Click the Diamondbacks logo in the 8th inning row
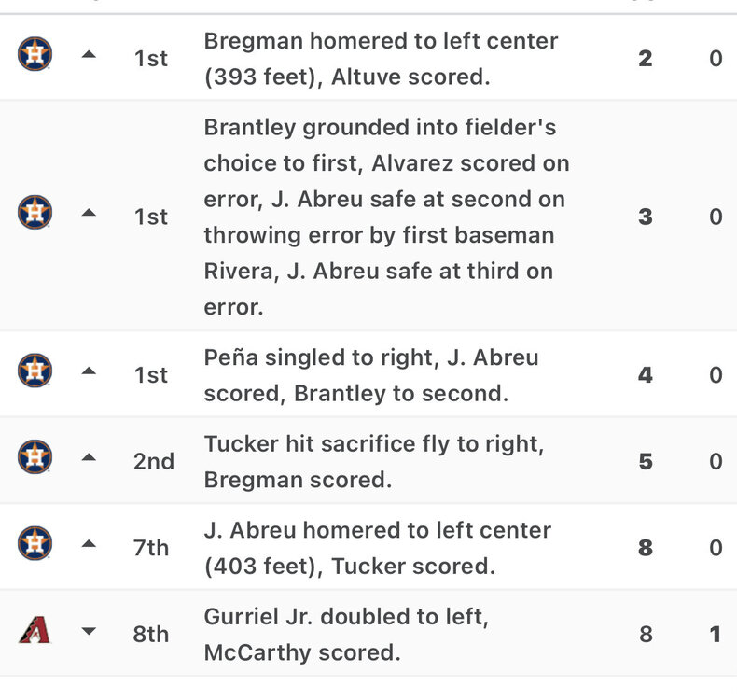 (x=35, y=633)
